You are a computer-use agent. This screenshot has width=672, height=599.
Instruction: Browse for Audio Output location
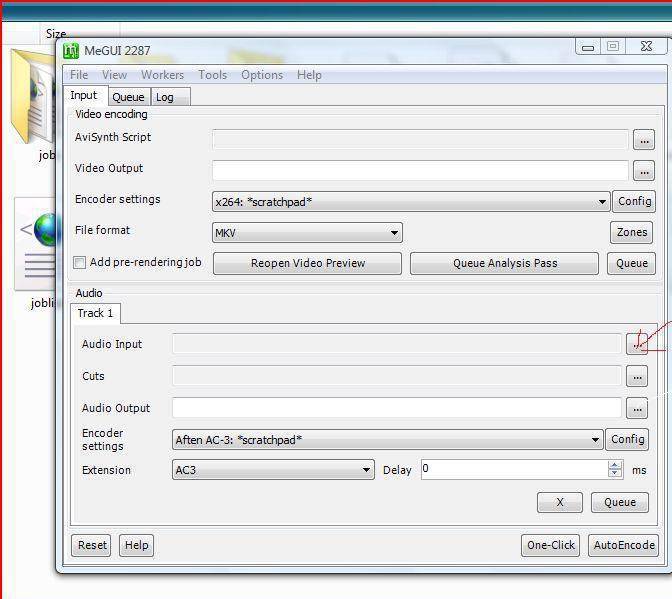pyautogui.click(x=637, y=408)
